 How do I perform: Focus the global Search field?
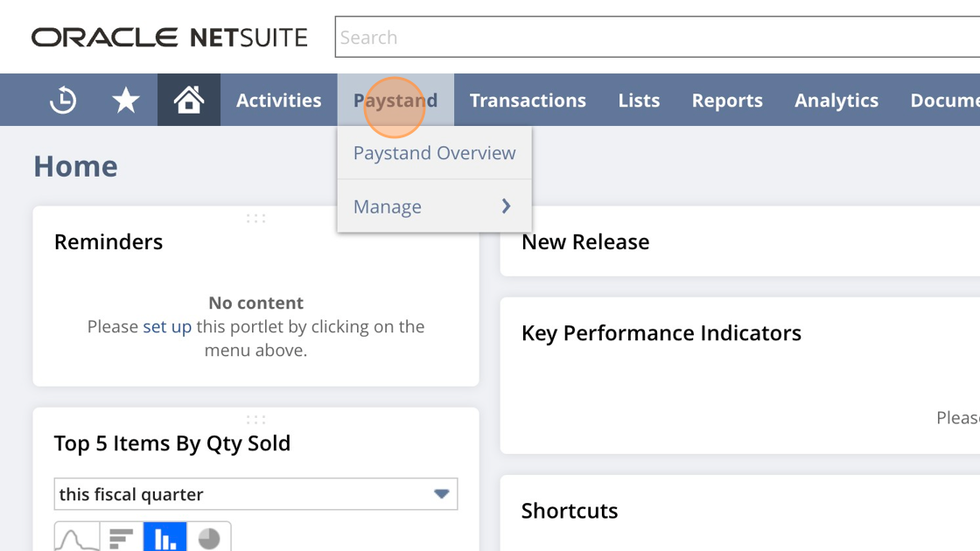(657, 38)
